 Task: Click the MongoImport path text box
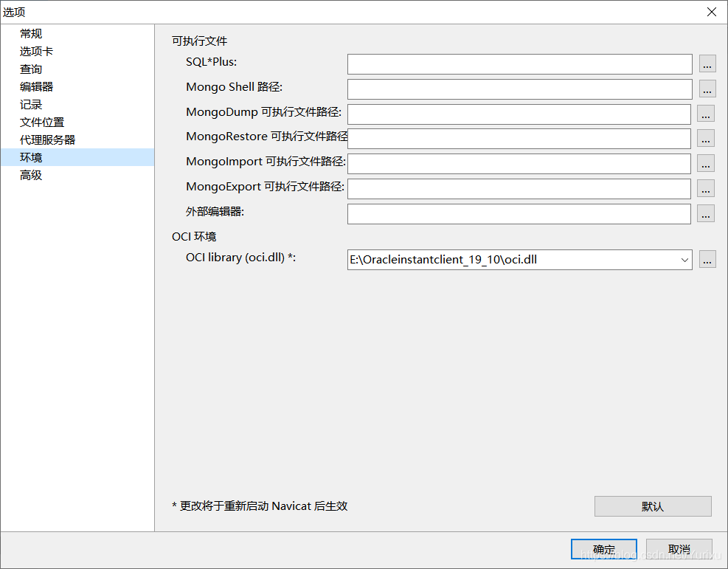(519, 164)
